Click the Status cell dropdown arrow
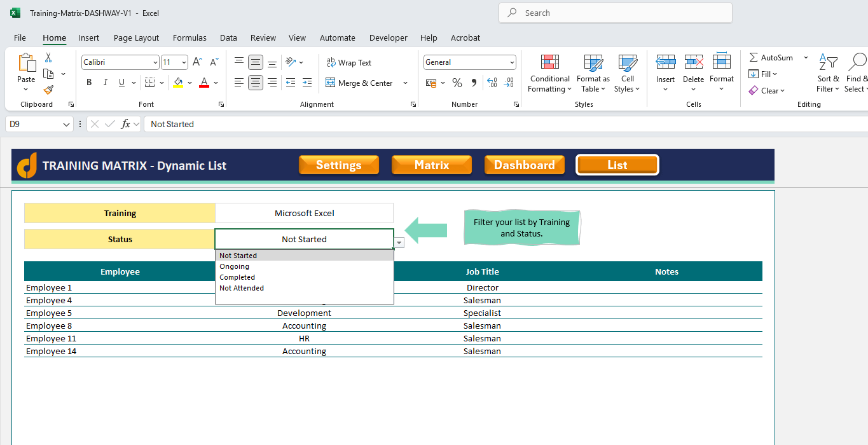This screenshot has width=868, height=445. point(399,243)
